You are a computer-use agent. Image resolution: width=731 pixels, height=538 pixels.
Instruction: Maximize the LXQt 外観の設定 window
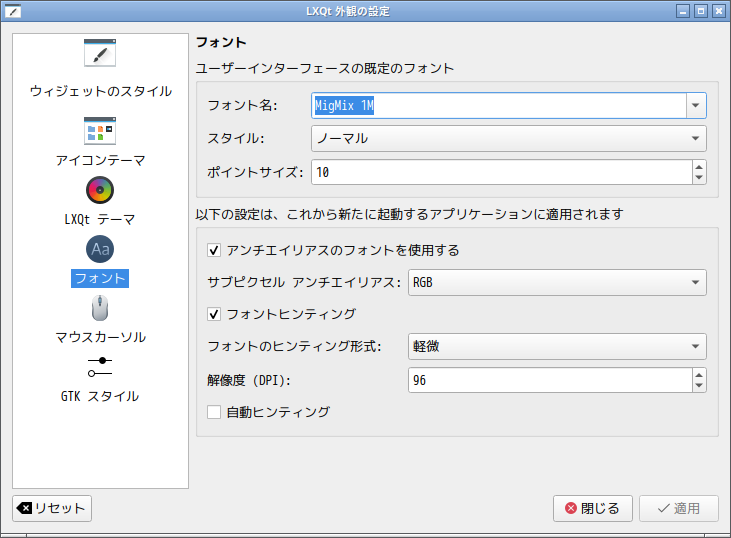tap(701, 11)
